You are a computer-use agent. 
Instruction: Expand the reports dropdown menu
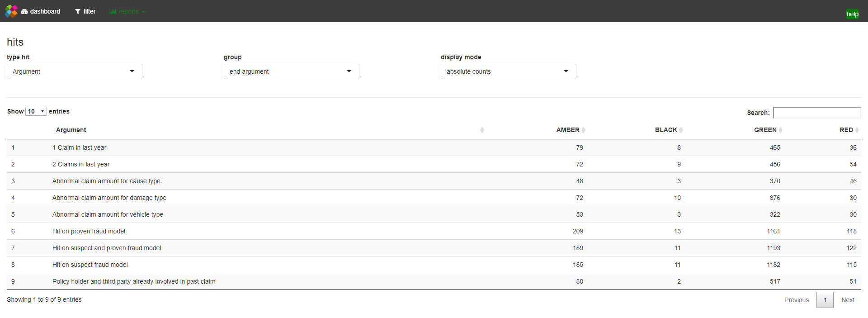[x=127, y=11]
